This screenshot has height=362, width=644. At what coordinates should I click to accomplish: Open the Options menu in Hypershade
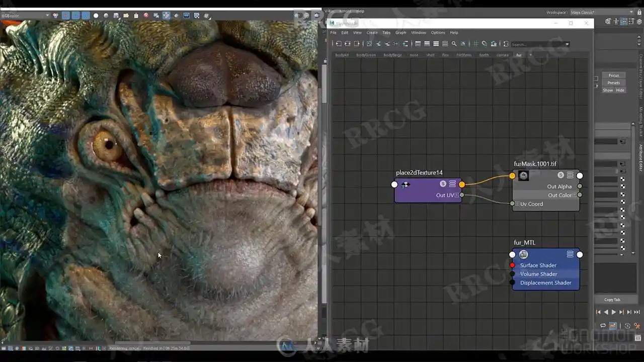438,33
